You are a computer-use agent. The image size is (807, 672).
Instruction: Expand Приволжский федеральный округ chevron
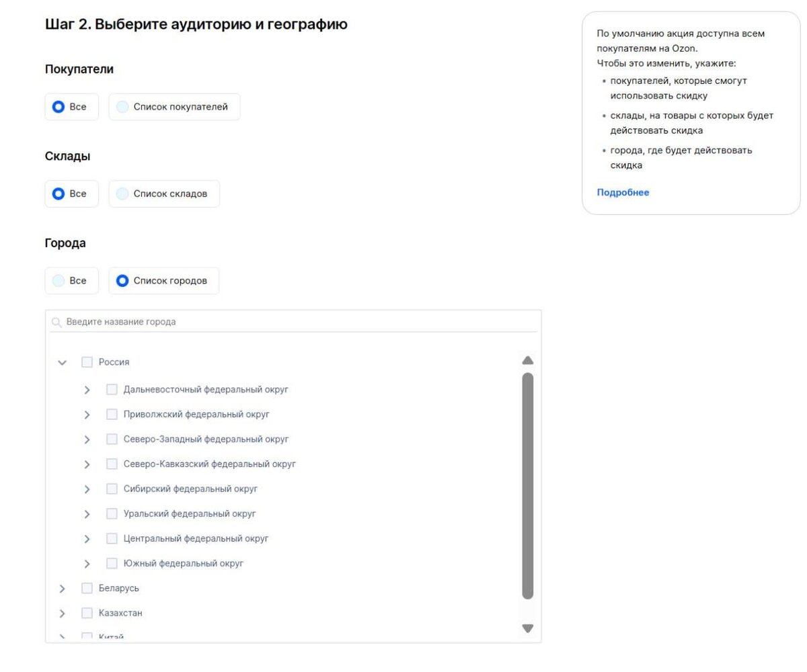tap(87, 415)
